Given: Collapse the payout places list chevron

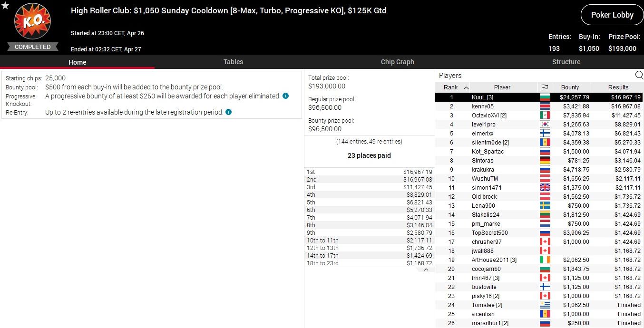Looking at the screenshot, I should 426,270.
